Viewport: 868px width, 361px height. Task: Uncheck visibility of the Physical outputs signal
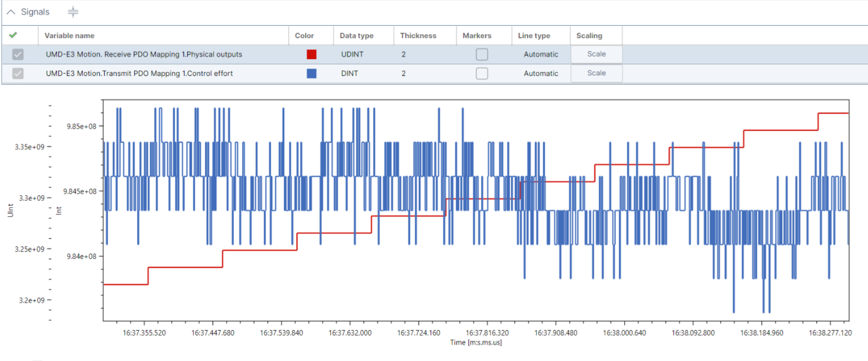pos(18,55)
